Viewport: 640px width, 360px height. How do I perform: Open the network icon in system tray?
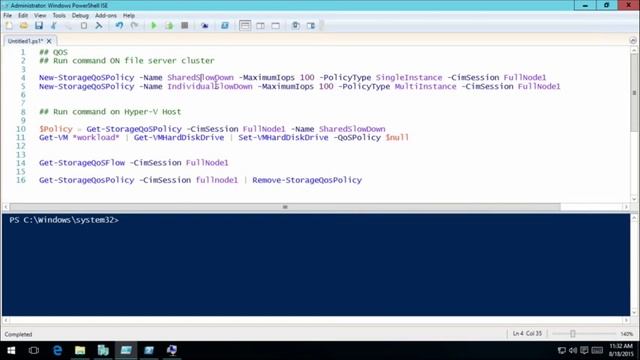point(562,350)
